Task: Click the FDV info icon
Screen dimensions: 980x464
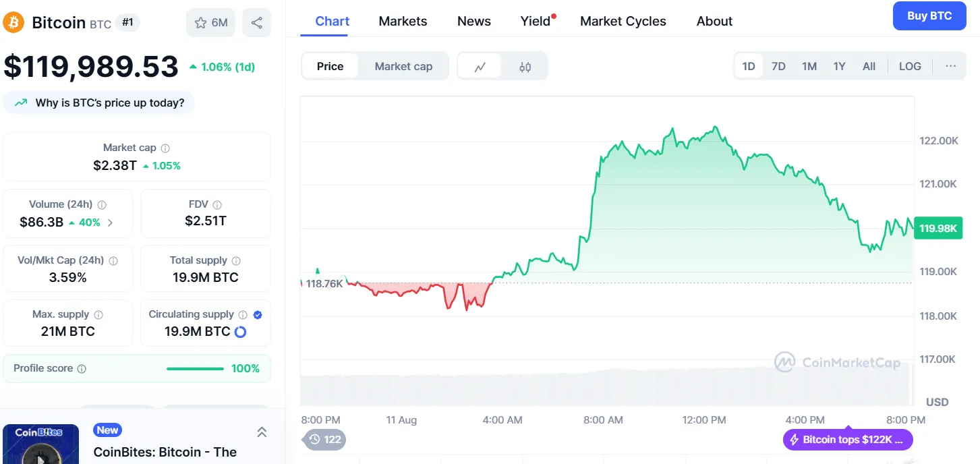Action: tap(217, 205)
